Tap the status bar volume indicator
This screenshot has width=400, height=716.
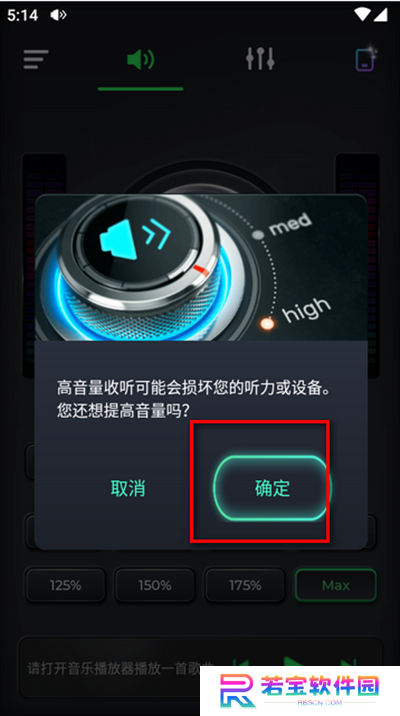(x=58, y=16)
